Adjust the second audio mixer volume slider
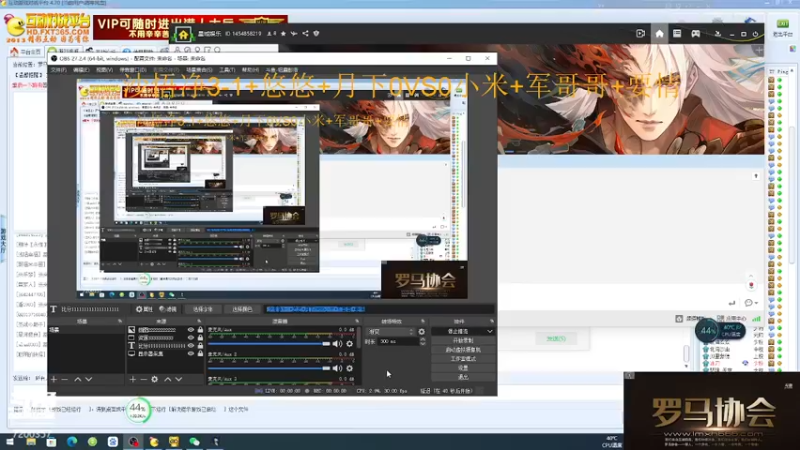Screen dimensions: 800x450 (269, 368)
